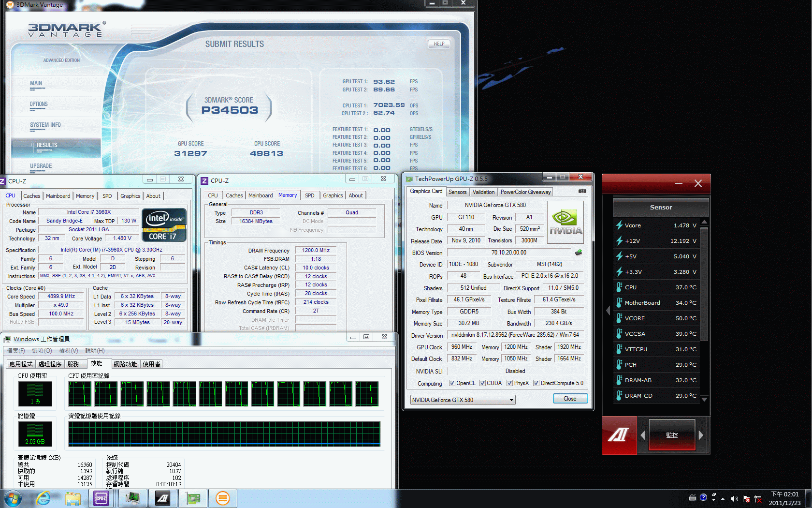
Task: Open GPU selection dropdown in GPU-Z
Action: click(x=463, y=400)
